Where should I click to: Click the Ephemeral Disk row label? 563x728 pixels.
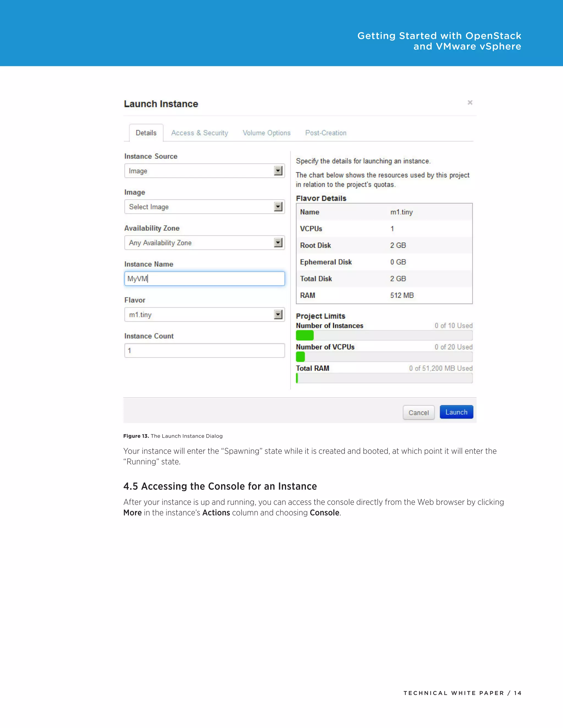click(326, 262)
